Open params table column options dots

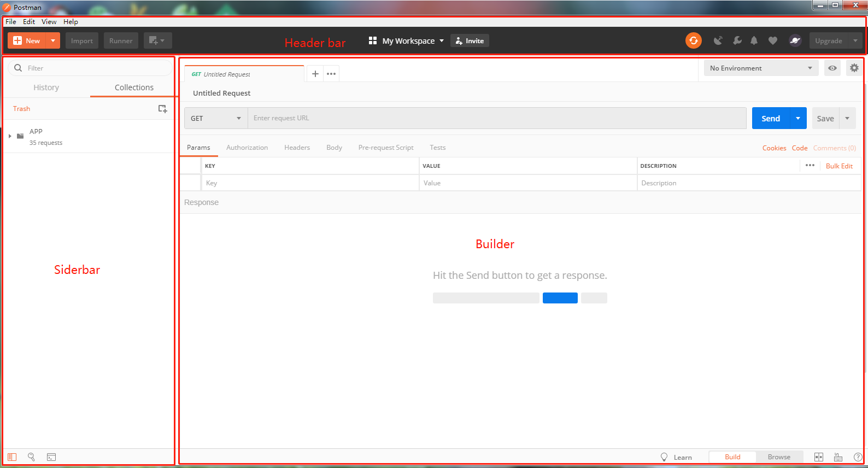[x=810, y=165]
